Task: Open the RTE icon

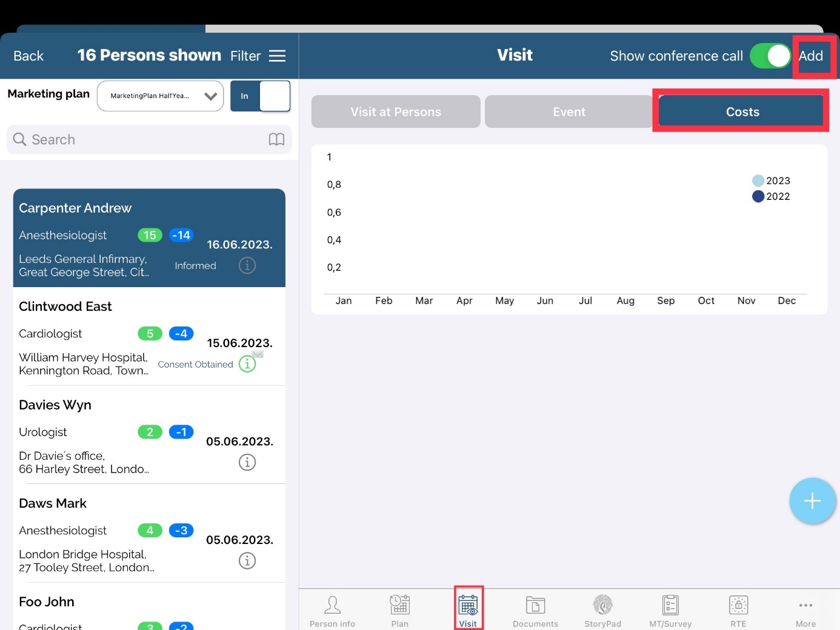Action: [738, 606]
